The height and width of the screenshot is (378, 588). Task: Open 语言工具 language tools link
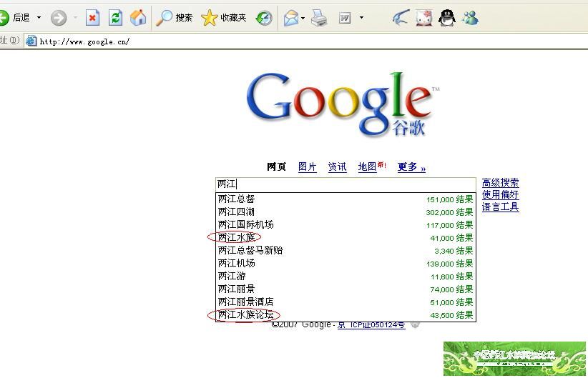tap(500, 207)
